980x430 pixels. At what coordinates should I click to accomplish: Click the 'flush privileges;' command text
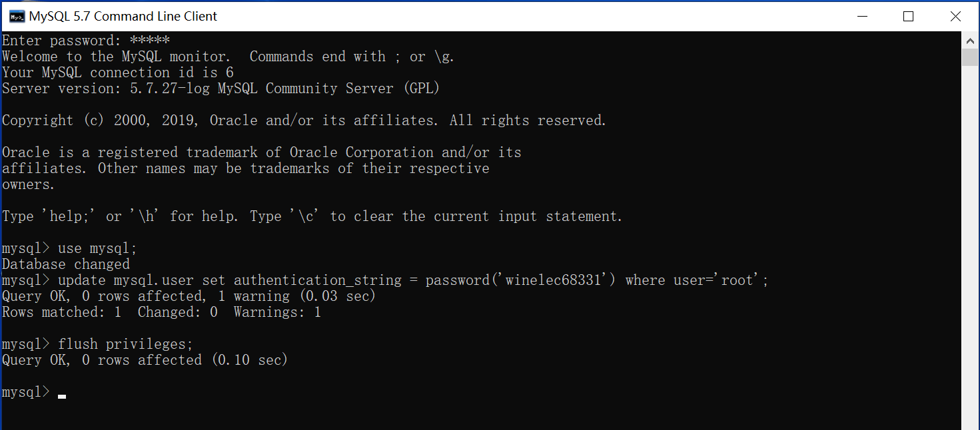127,343
